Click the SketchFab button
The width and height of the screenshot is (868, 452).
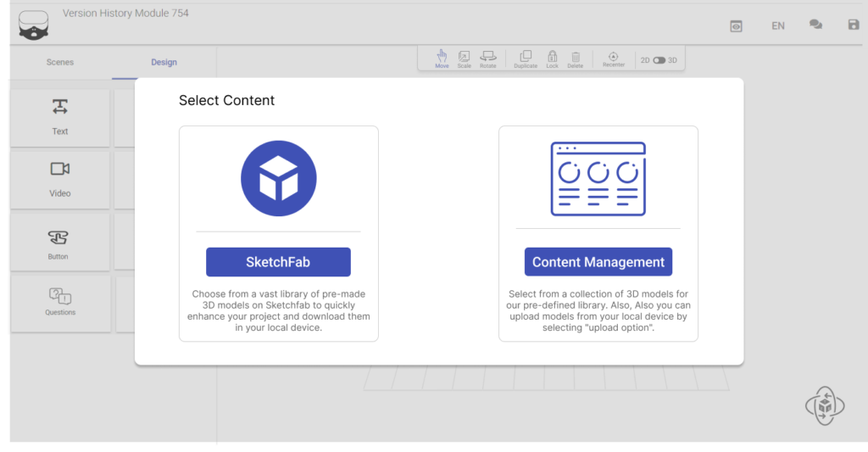pyautogui.click(x=278, y=262)
